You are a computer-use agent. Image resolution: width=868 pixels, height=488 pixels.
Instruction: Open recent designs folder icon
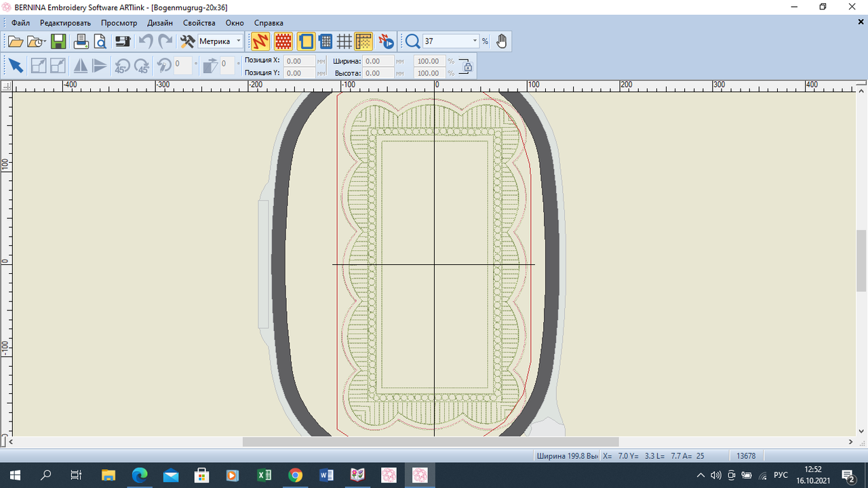tap(36, 41)
